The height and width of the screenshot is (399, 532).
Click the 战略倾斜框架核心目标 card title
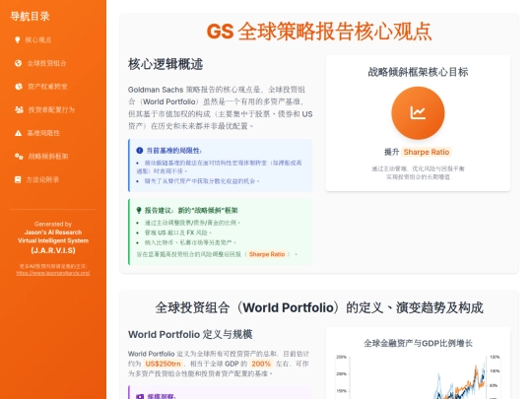418,72
